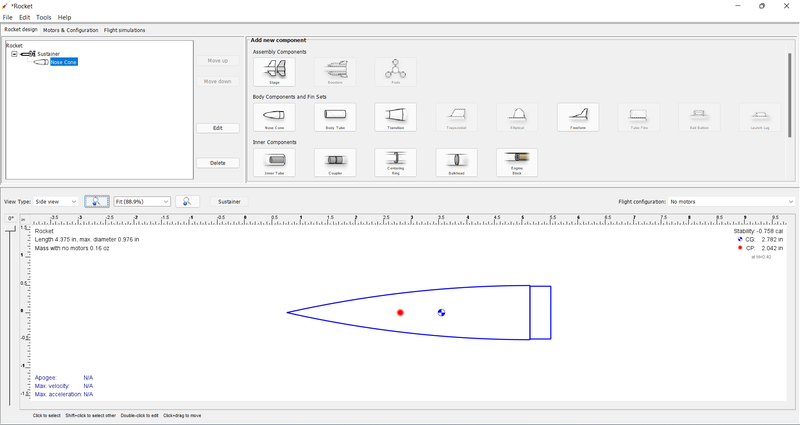Add an Engine Block component

point(517,163)
